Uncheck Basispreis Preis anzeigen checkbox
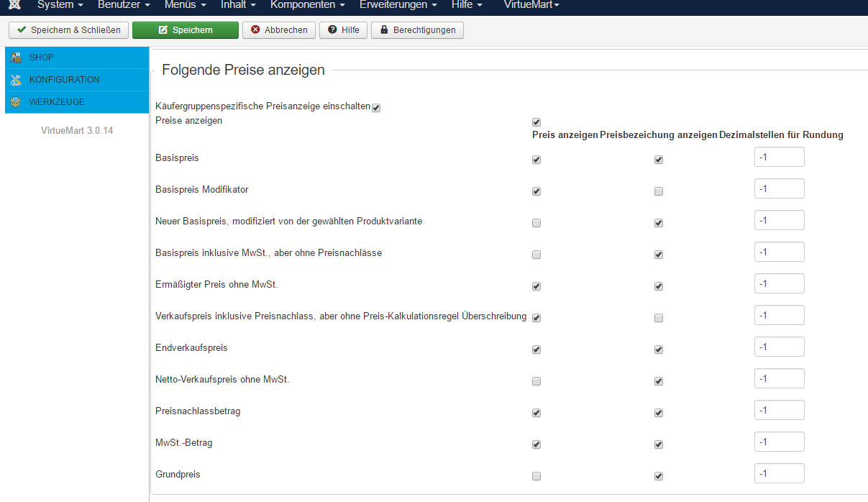This screenshot has width=868, height=502. (x=536, y=160)
